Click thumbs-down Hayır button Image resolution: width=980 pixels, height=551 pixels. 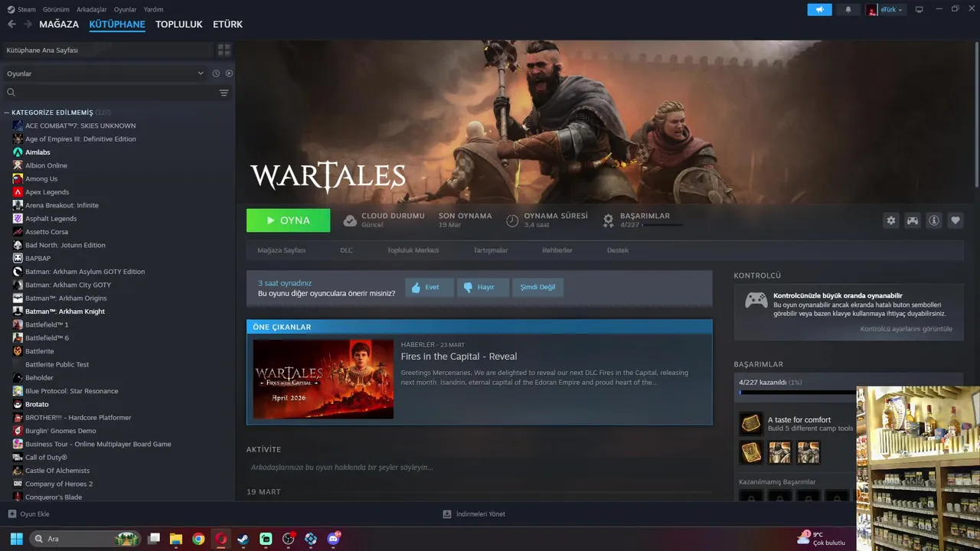483,287
